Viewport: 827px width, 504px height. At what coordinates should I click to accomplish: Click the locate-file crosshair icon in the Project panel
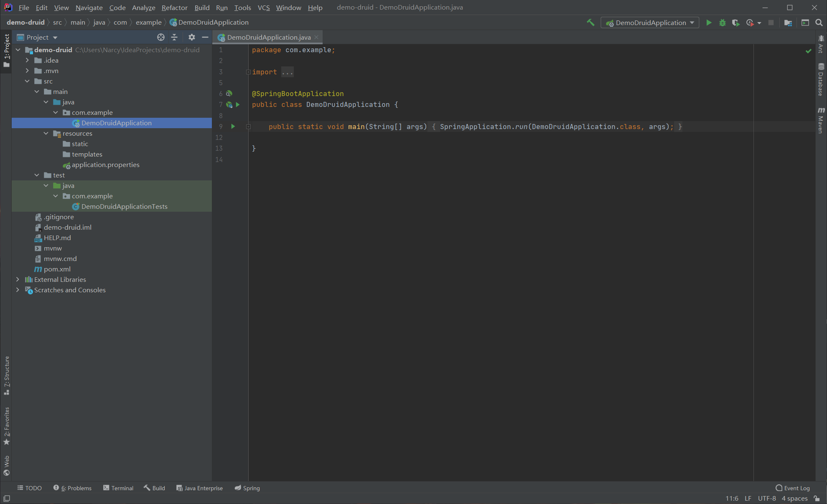(x=161, y=37)
